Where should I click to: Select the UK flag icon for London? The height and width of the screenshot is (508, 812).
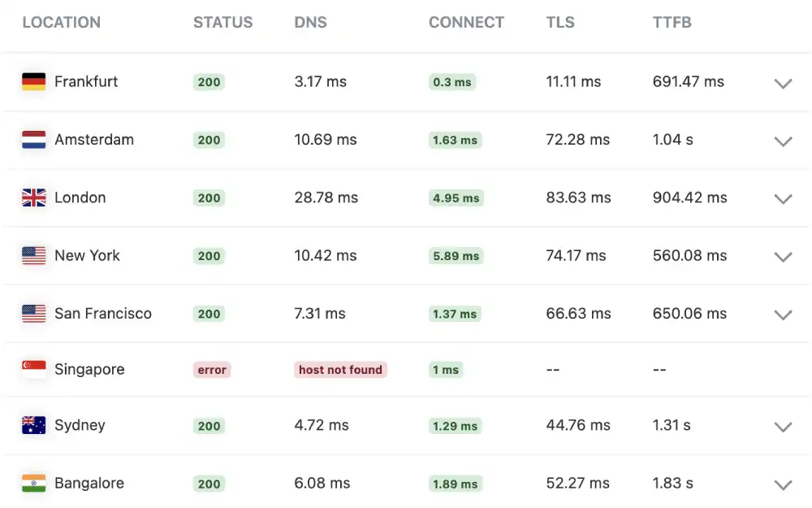[32, 198]
